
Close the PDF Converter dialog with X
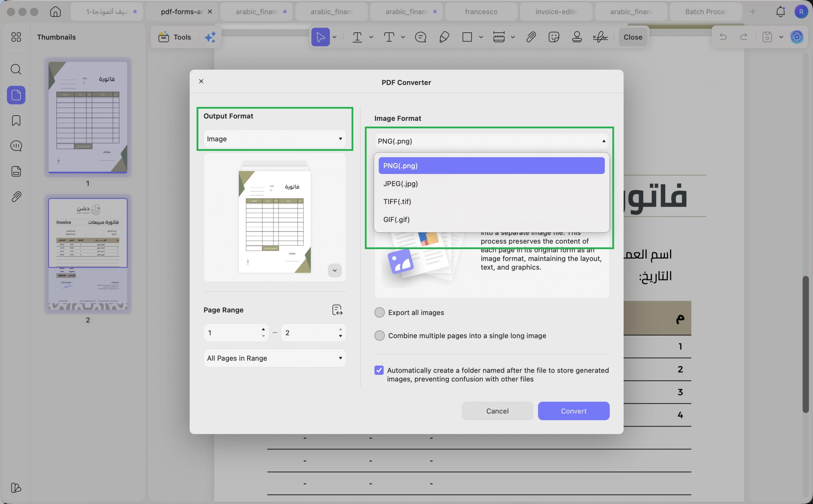pyautogui.click(x=201, y=81)
